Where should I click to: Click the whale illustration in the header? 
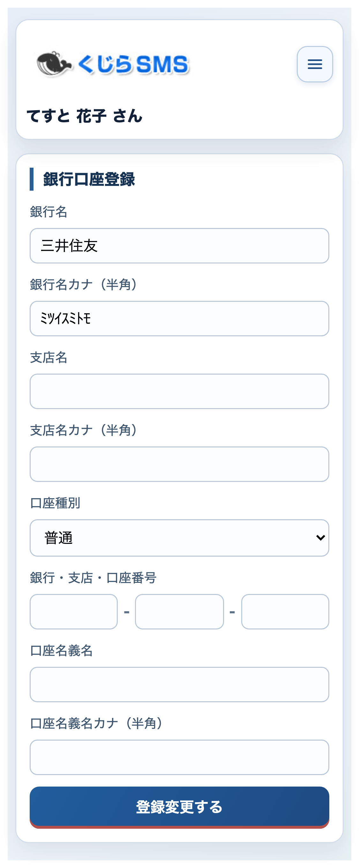point(54,64)
